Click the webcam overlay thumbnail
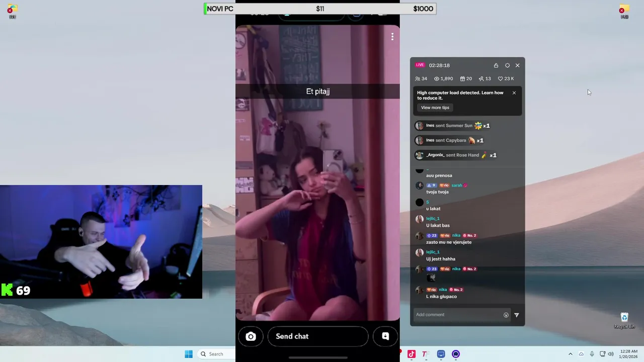 pos(101,242)
